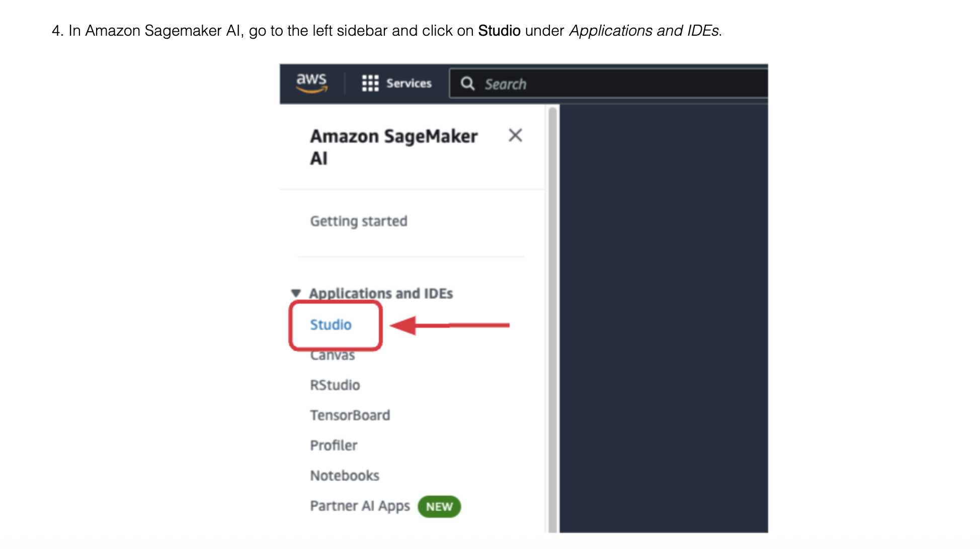Collapse the Applications and IDEs triangle
Viewport: 980px width, 549px height.
point(296,293)
